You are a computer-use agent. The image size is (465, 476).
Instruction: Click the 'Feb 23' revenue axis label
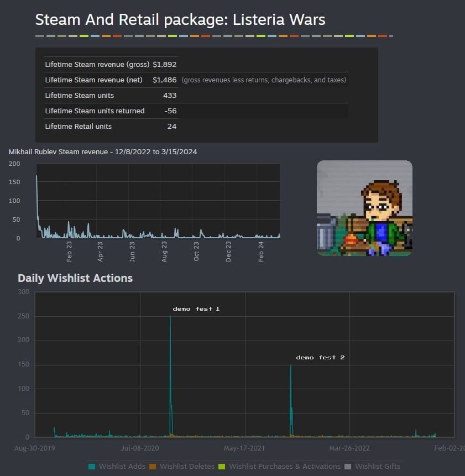tap(69, 252)
